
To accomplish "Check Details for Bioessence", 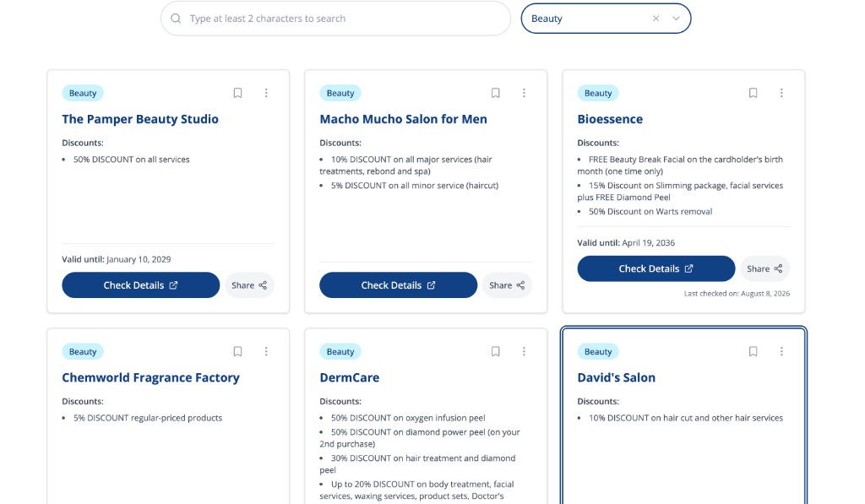I will (x=656, y=268).
